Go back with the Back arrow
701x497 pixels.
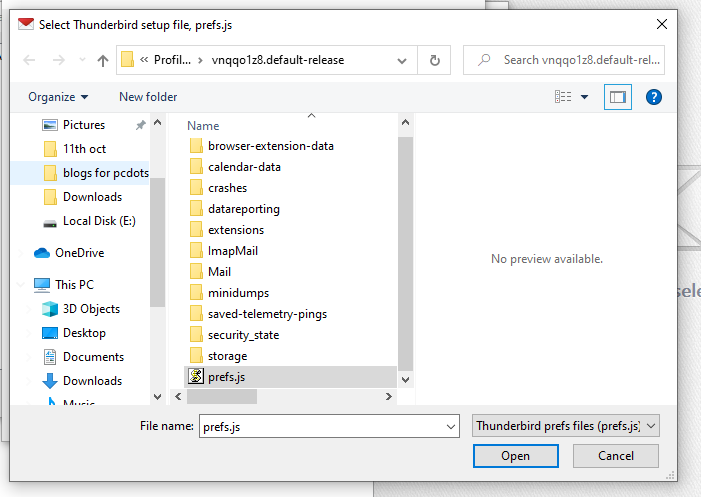point(29,60)
